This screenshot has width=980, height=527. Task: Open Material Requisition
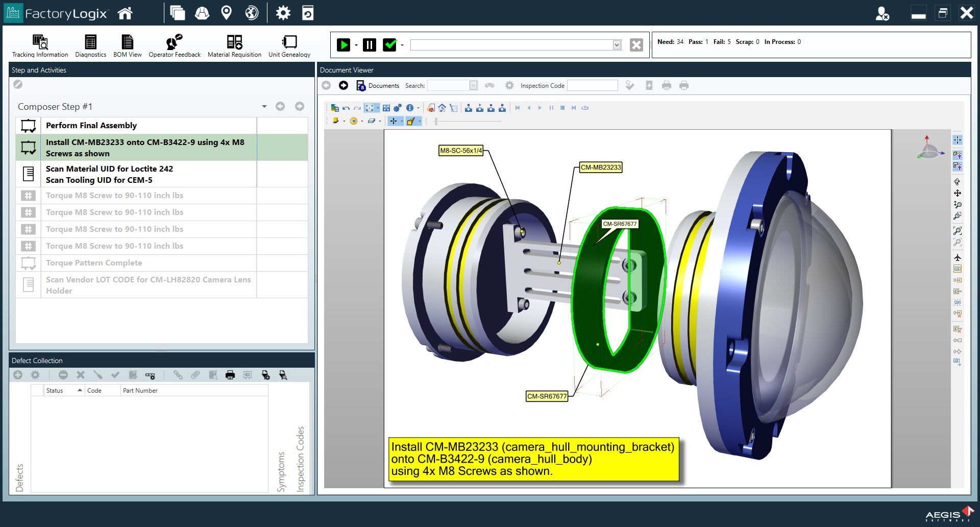234,45
